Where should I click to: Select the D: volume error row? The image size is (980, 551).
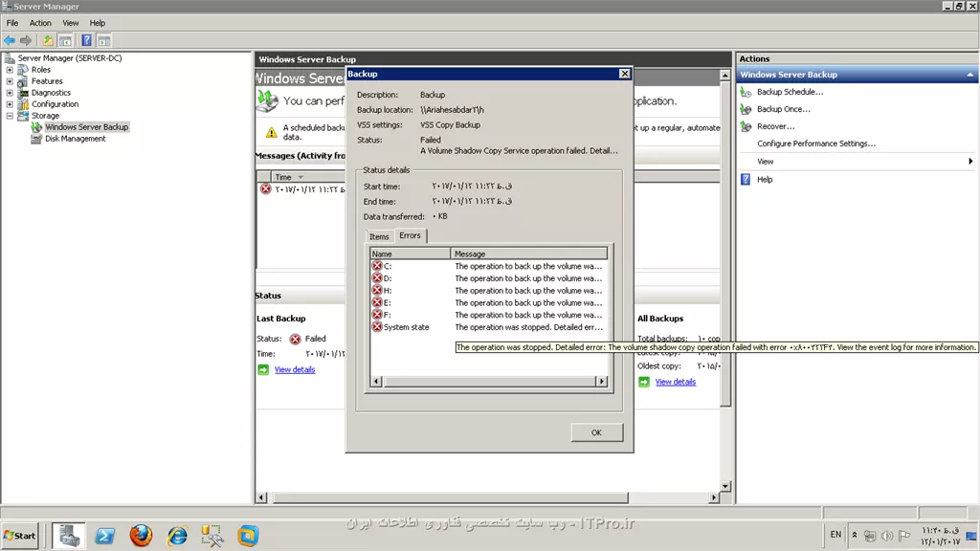[x=488, y=278]
